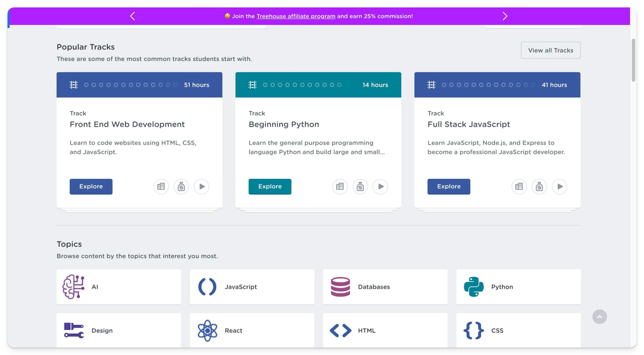Open the CSS curly-braces topic

pos(473,330)
